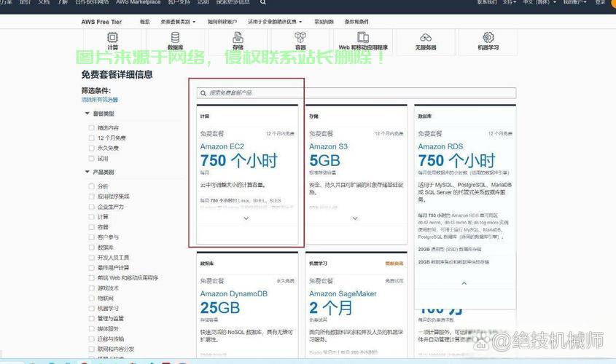The width and height of the screenshot is (616, 364).
Task: Click the search magnifier in top navigation bar
Action: pos(263,2)
